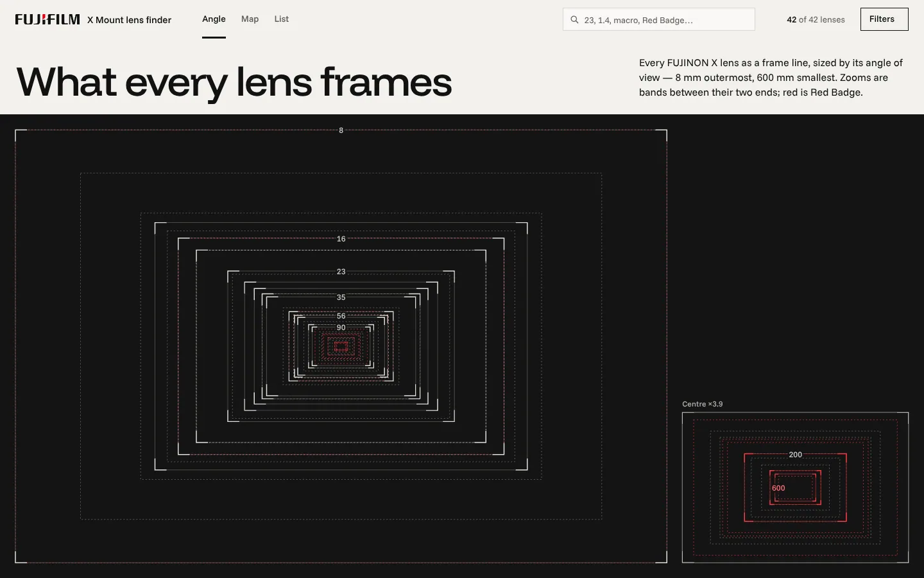Click the FUJIFILM logo
This screenshot has height=578, width=924.
(x=47, y=19)
